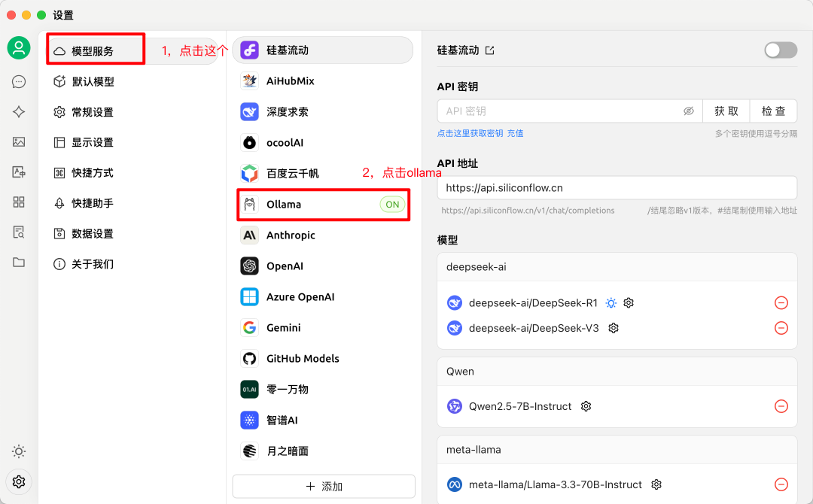813x504 pixels.
Task: Open the agents sparkle sidebar icon
Action: 19,112
